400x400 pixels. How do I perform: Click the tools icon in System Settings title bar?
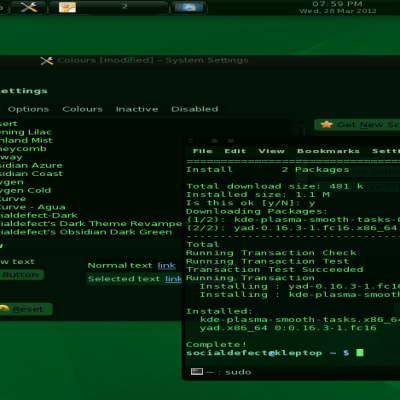coord(47,61)
